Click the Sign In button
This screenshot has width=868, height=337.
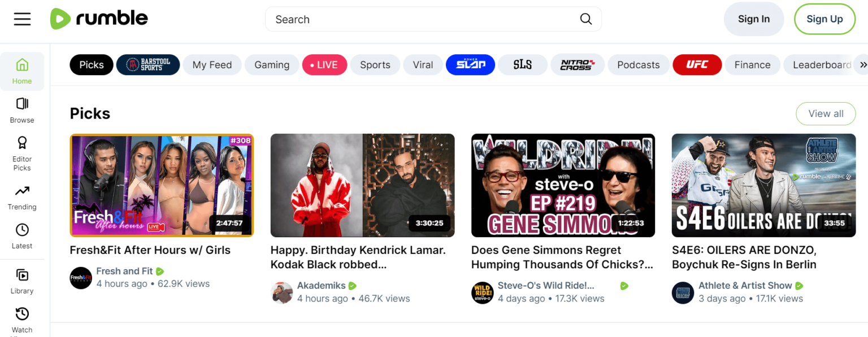coord(754,19)
